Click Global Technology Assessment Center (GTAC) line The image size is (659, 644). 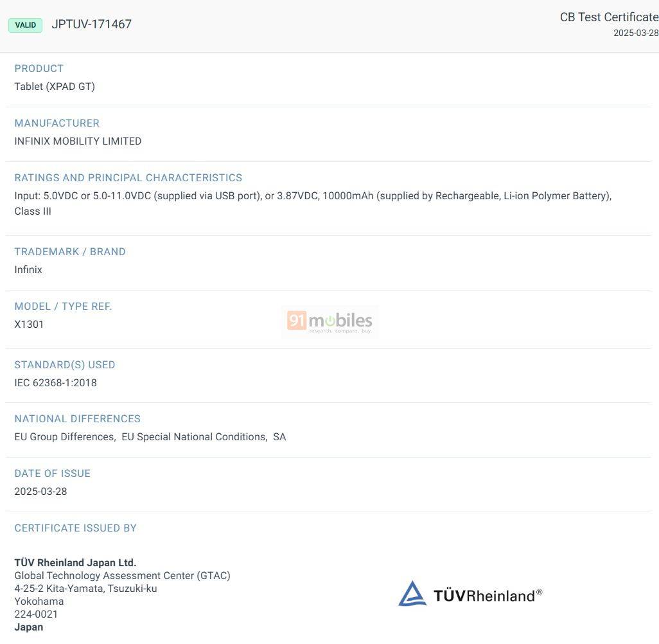(x=122, y=576)
